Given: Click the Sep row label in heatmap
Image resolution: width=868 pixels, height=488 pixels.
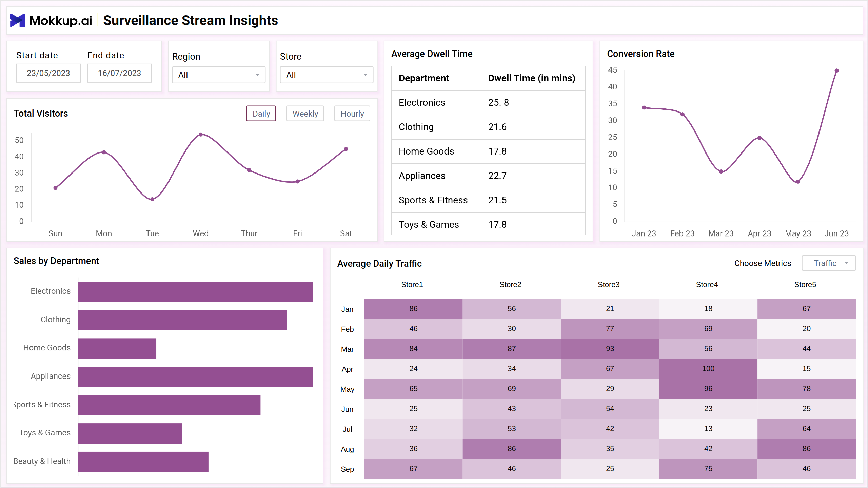Looking at the screenshot, I should coord(347,469).
